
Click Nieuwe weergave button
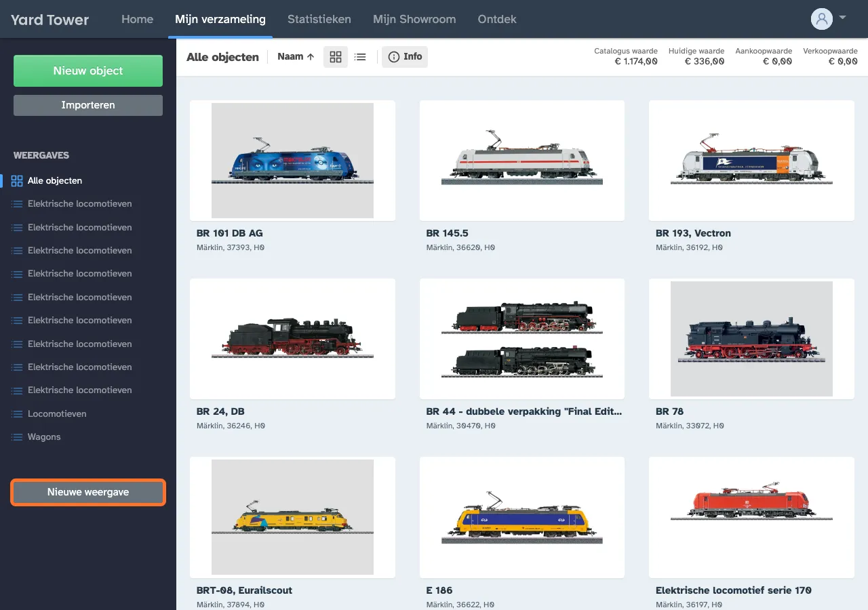(x=88, y=492)
